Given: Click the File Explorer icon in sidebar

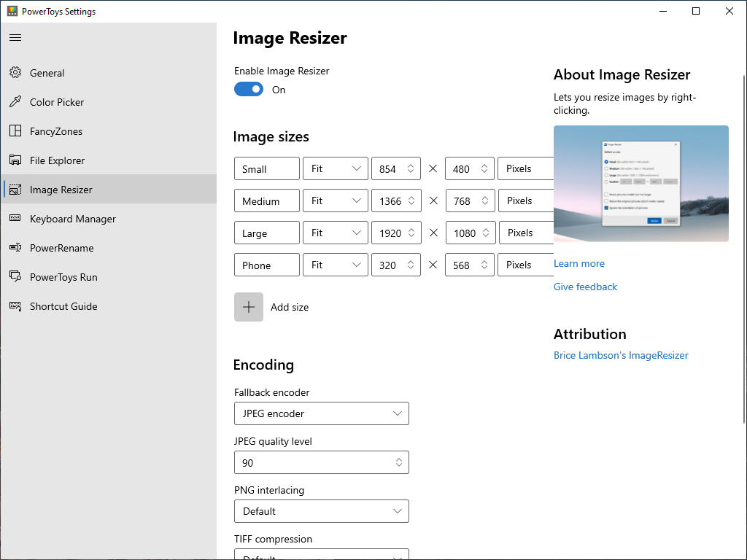Looking at the screenshot, I should (x=15, y=160).
